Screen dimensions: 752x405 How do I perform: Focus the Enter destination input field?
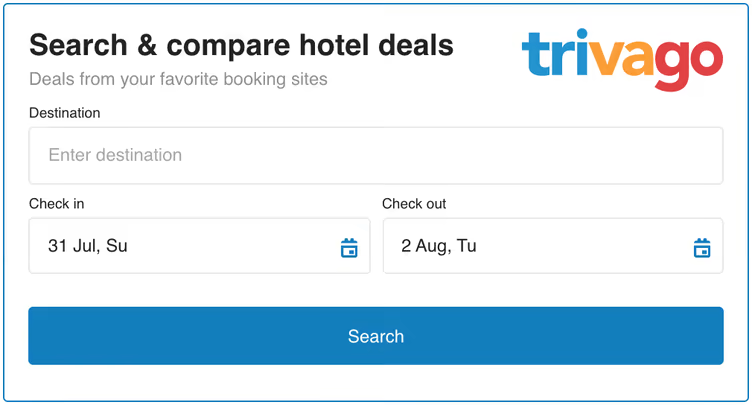click(375, 155)
